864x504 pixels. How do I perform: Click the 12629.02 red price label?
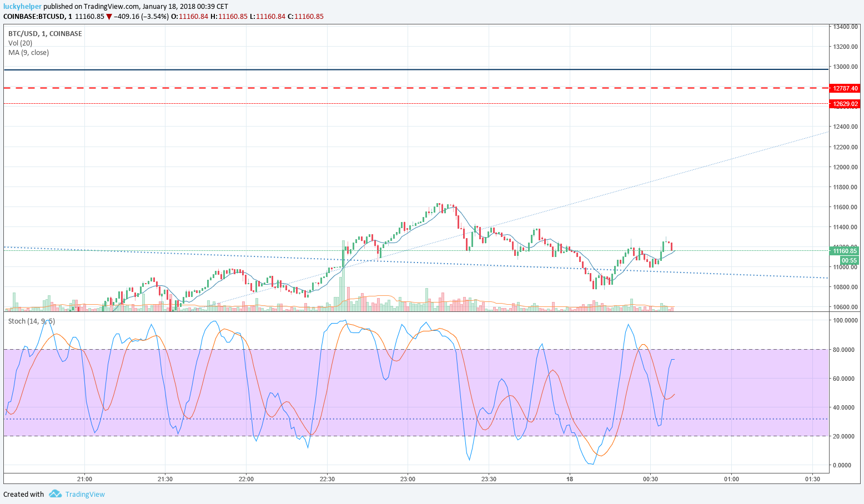(x=846, y=104)
